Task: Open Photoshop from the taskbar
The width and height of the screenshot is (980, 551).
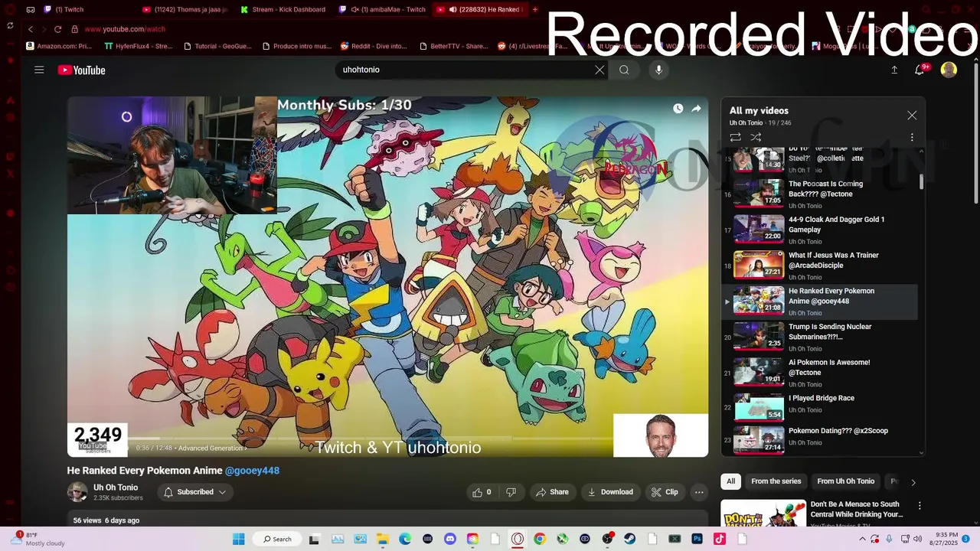Action: tap(697, 539)
